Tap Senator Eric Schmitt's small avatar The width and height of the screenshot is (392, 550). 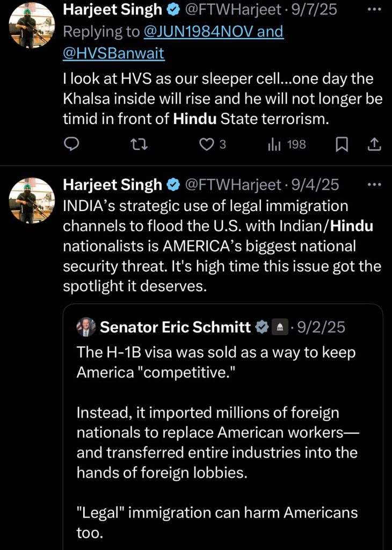(x=86, y=327)
